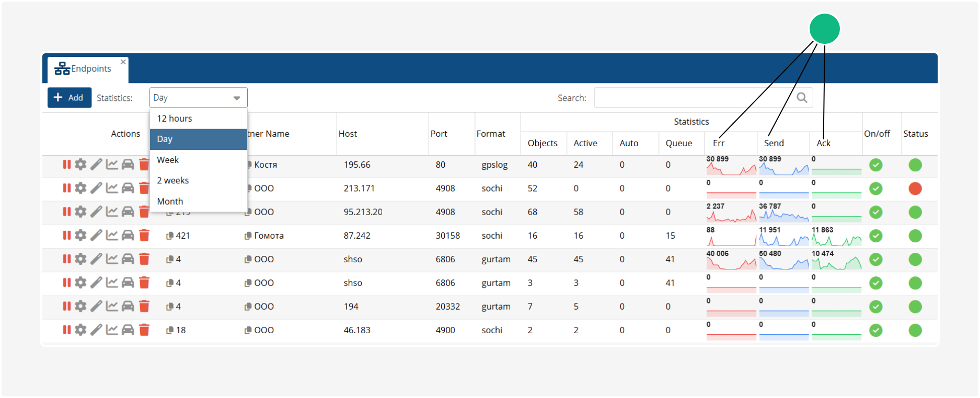Edit the Костя endpoint with pencil icon
The height and width of the screenshot is (398, 980).
coord(96,165)
